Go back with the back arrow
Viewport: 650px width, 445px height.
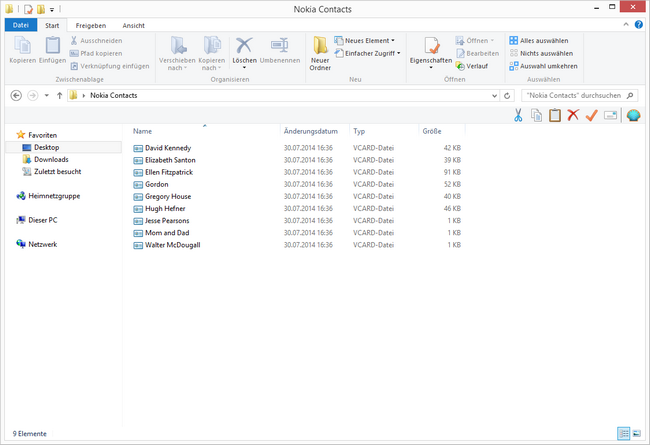pos(16,96)
